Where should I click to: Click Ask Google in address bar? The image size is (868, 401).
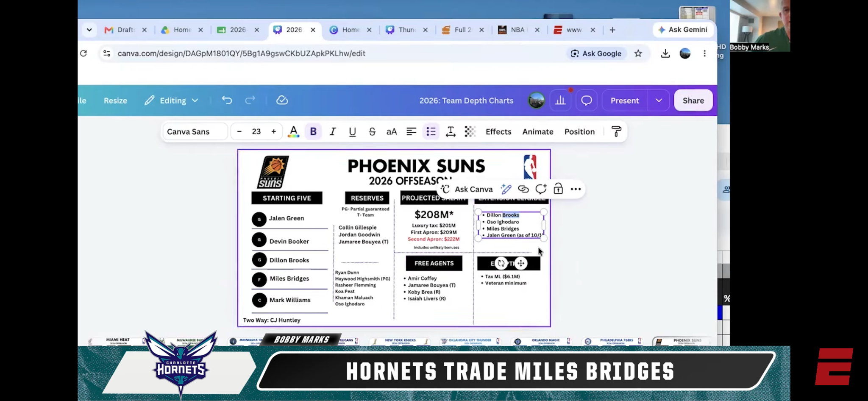point(596,53)
